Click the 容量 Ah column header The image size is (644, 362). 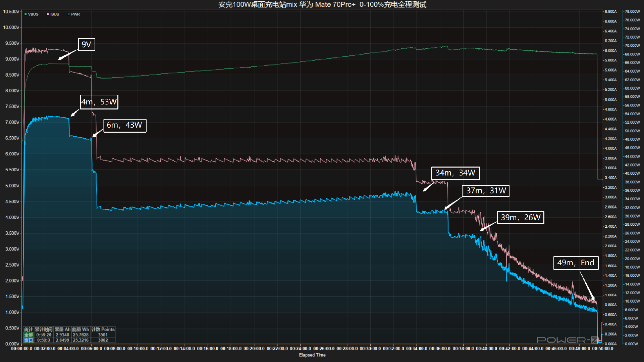(x=62, y=329)
